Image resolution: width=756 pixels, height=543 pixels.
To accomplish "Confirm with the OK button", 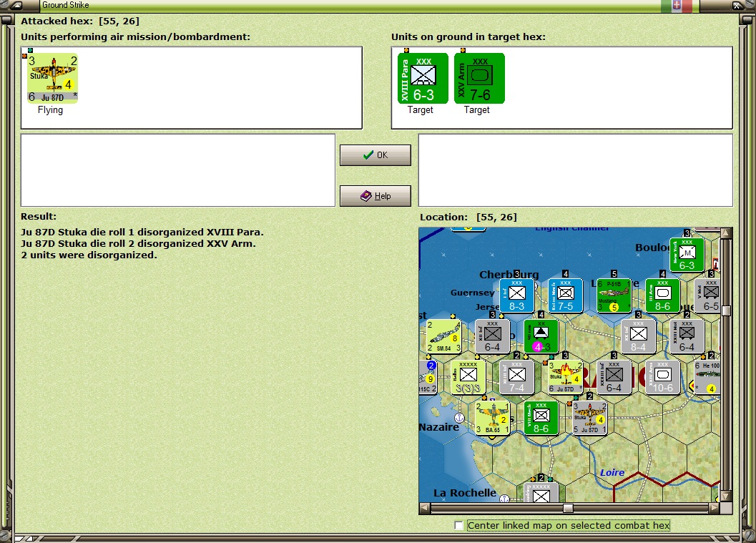I will tap(375, 155).
